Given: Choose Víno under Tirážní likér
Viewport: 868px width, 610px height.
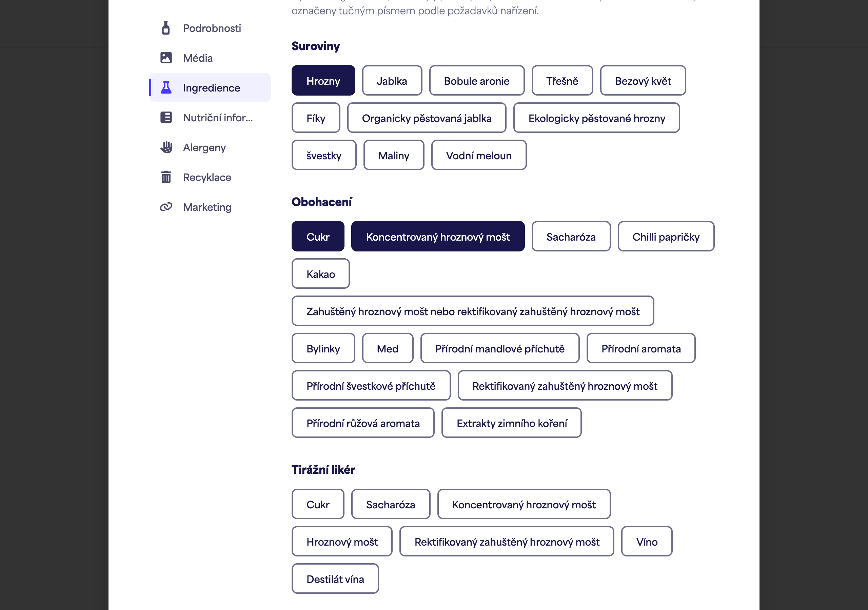Looking at the screenshot, I should coord(647,542).
